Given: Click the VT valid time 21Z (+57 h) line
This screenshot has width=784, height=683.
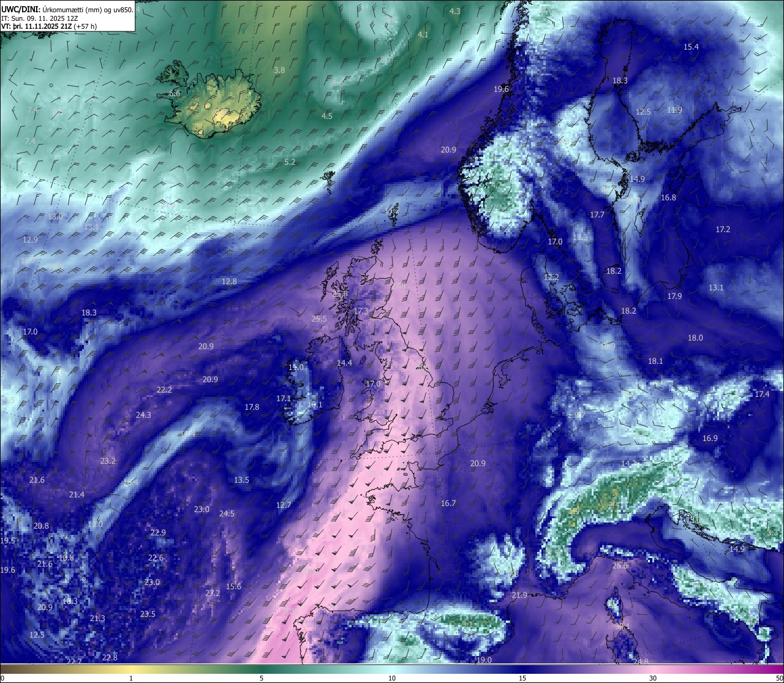Looking at the screenshot, I should pyautogui.click(x=48, y=26).
